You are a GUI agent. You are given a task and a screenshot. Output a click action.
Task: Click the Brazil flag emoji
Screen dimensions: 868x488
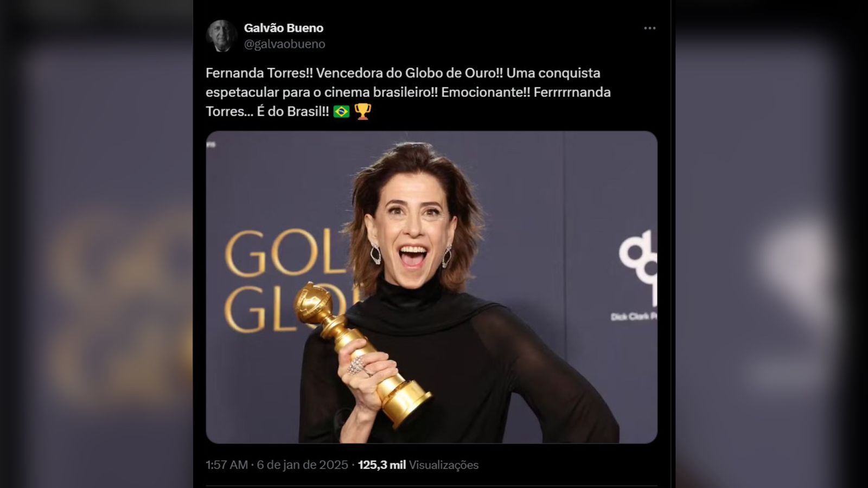tap(341, 112)
